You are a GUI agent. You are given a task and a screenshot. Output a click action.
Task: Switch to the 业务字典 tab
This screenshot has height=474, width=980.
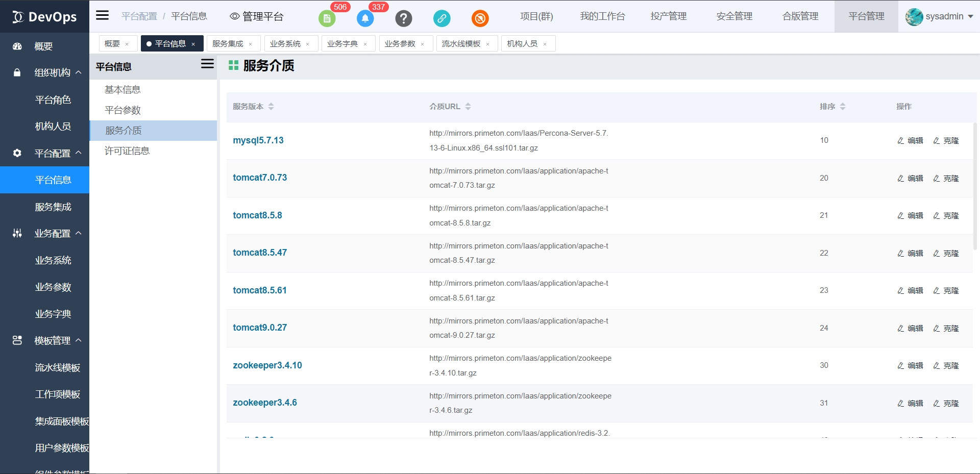[342, 44]
